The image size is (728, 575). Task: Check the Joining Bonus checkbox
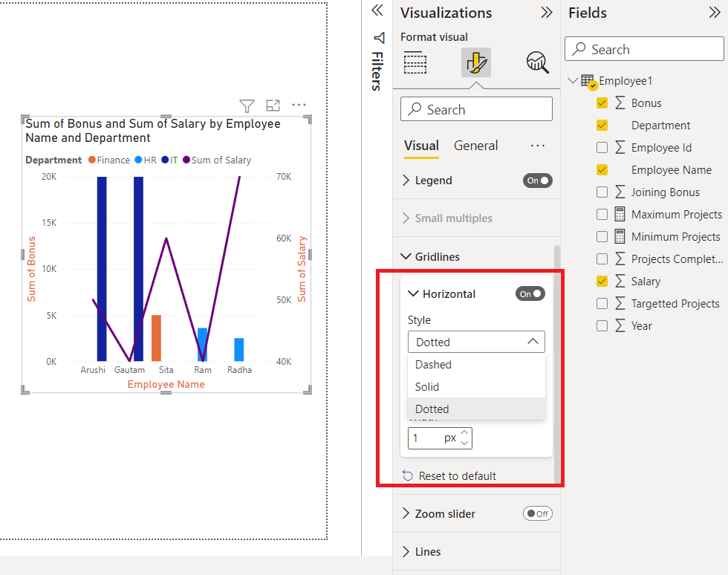602,192
